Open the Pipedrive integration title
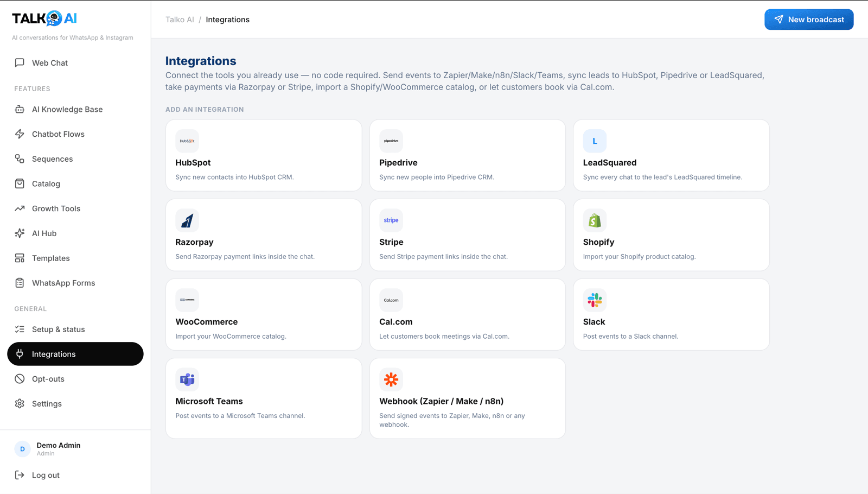This screenshot has height=494, width=868. 398,162
